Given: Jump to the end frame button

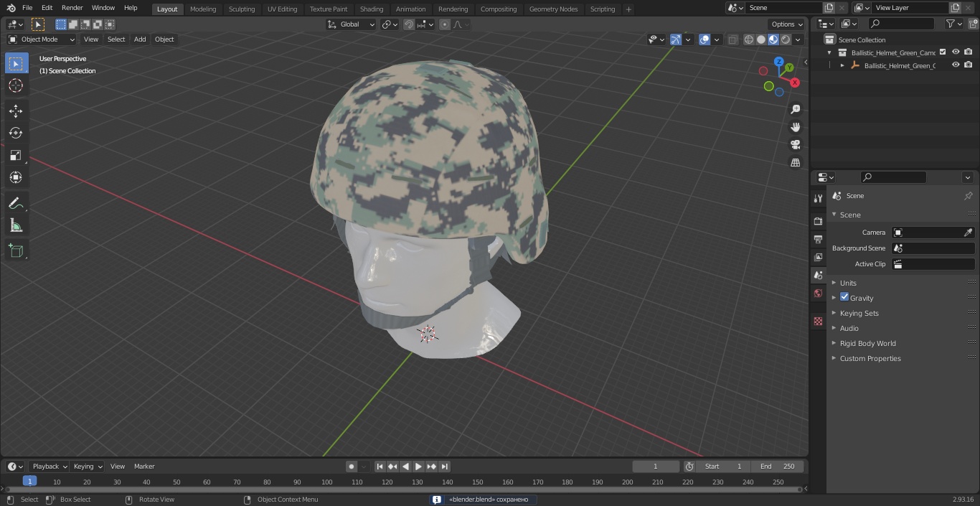Looking at the screenshot, I should tap(445, 467).
